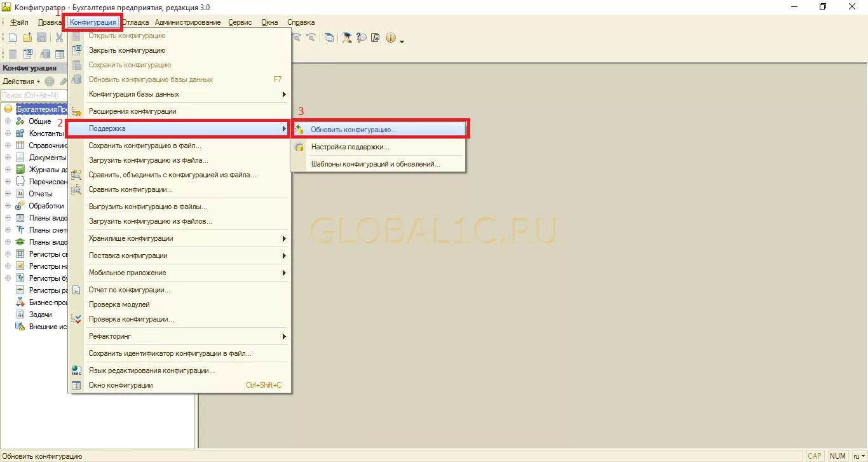This screenshot has height=462, width=868.
Task: Click the Расширения конфигурации menu icon
Action: pyautogui.click(x=77, y=111)
